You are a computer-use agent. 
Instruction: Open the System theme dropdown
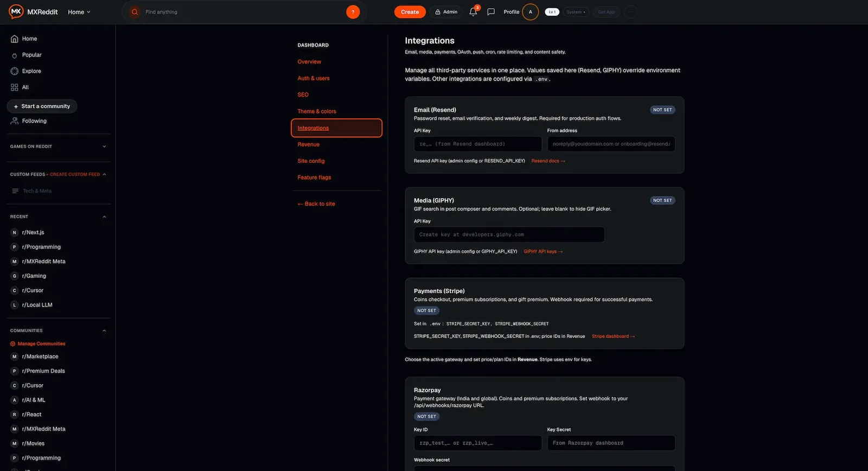[x=576, y=12]
